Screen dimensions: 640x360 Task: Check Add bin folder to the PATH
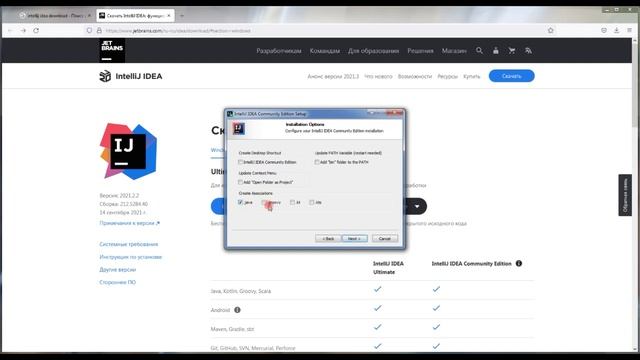click(x=317, y=162)
